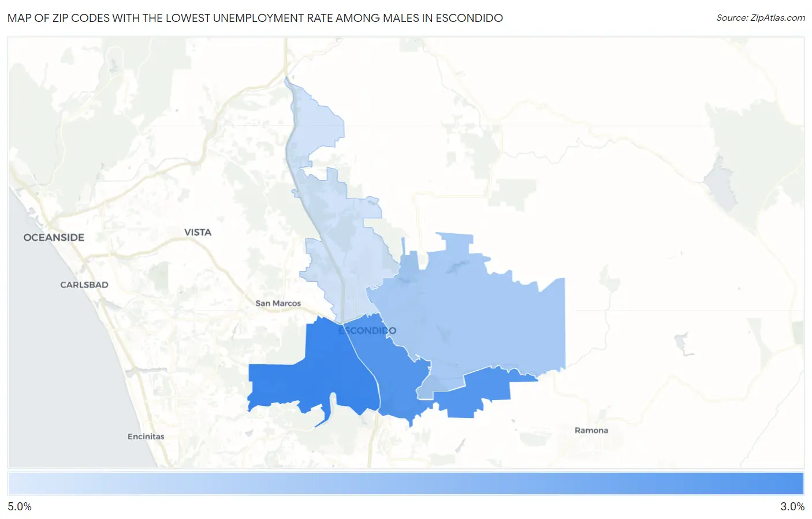Click the map title heading text
Image resolution: width=812 pixels, height=519 pixels.
pyautogui.click(x=255, y=18)
